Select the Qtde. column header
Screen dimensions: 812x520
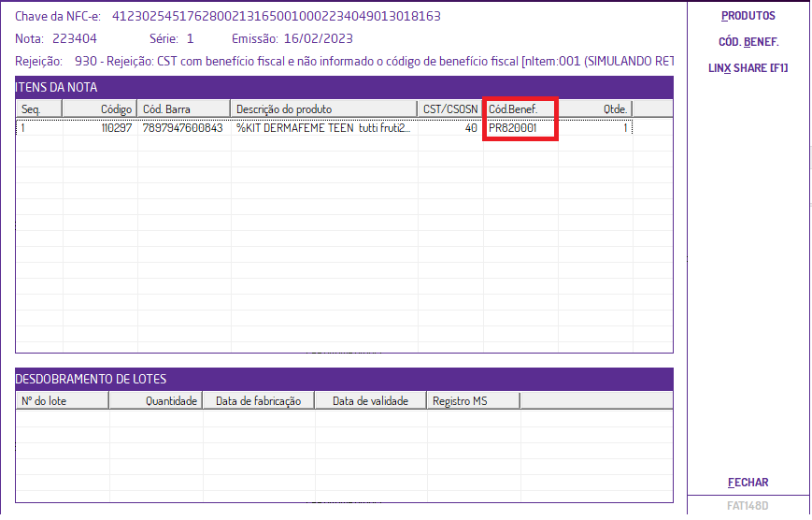pyautogui.click(x=595, y=109)
